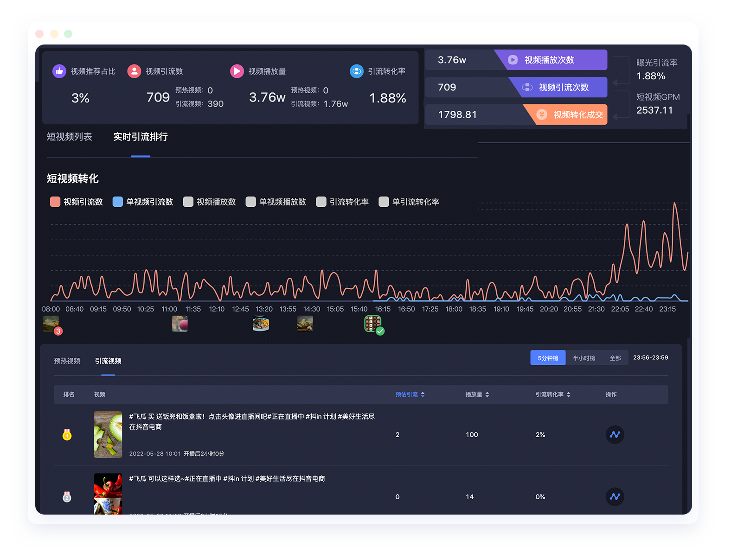Click the 23:56-23:59 time range text
Viewport: 731px width, 560px height.
click(x=650, y=357)
